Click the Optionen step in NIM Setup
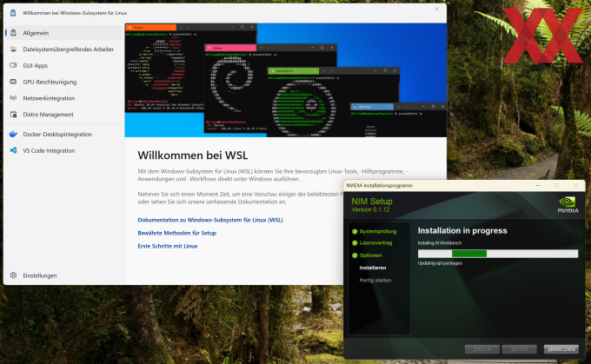The height and width of the screenshot is (364, 591). coord(370,255)
